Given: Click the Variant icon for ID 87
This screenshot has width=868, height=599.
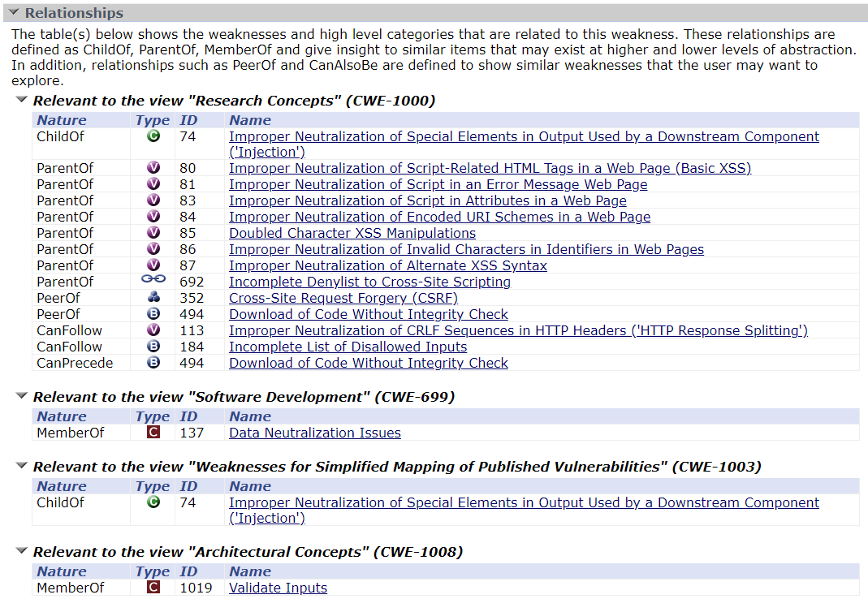Looking at the screenshot, I should (153, 265).
